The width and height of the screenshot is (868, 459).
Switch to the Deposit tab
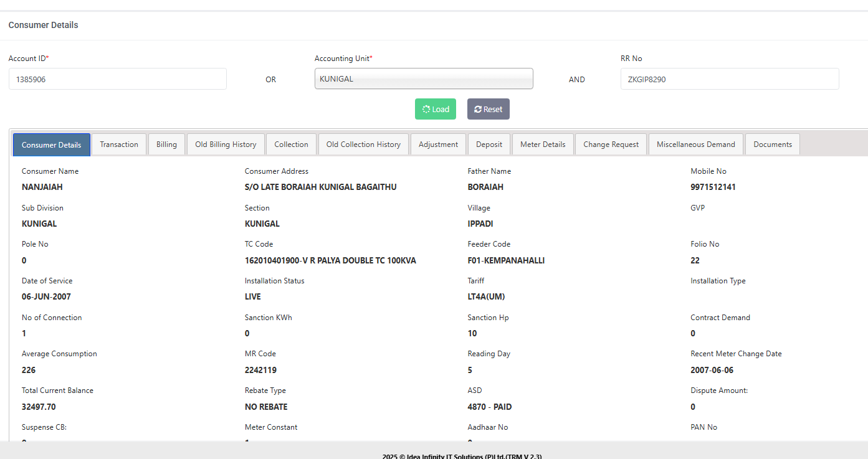tap(489, 144)
